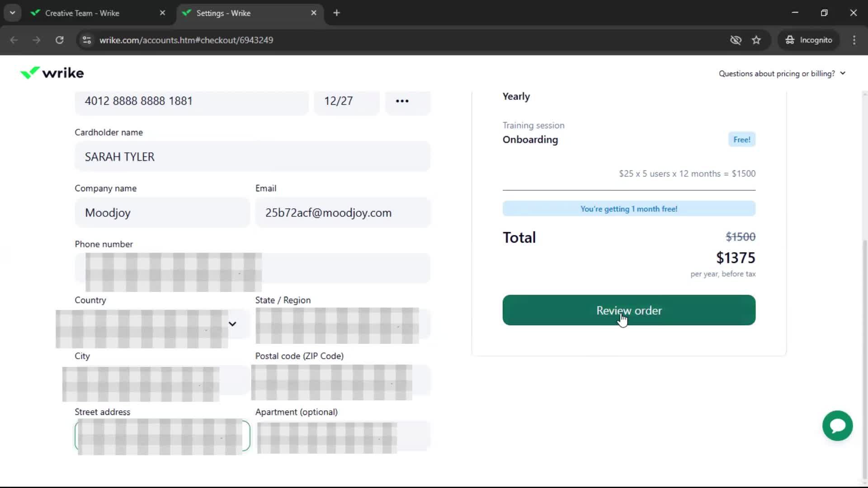Screen dimensions: 868x488
Task: Reload the current page
Action: click(x=59, y=40)
